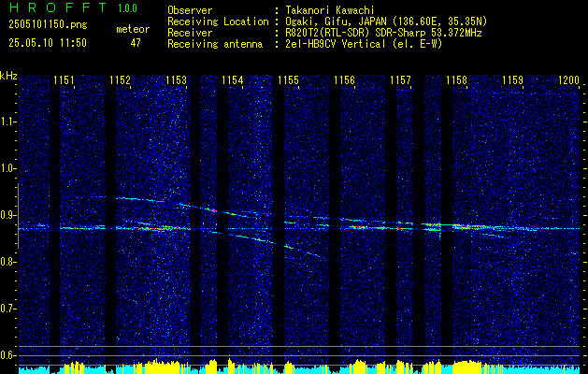Click the 1154 time marker
Viewport: 588px width, 374px height.
click(x=232, y=79)
